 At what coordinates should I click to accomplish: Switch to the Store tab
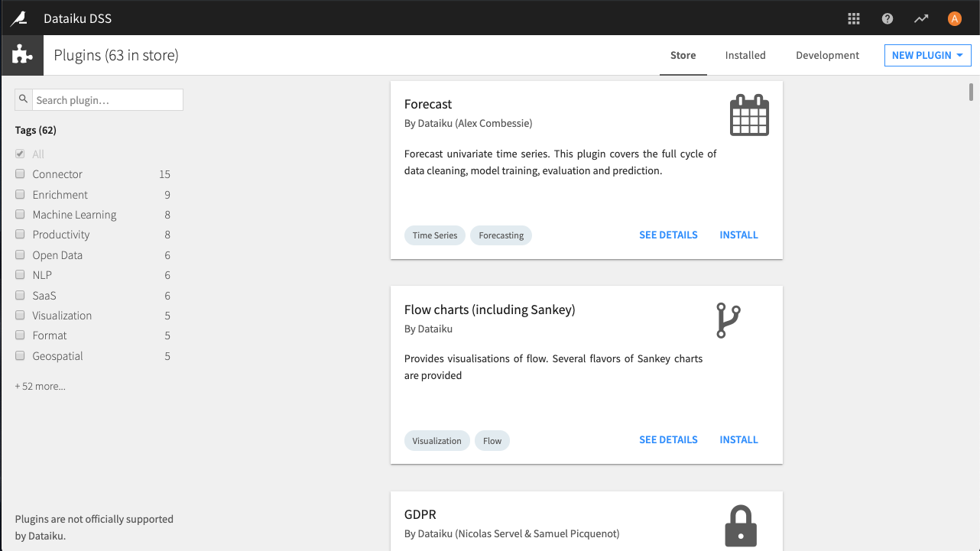tap(683, 55)
